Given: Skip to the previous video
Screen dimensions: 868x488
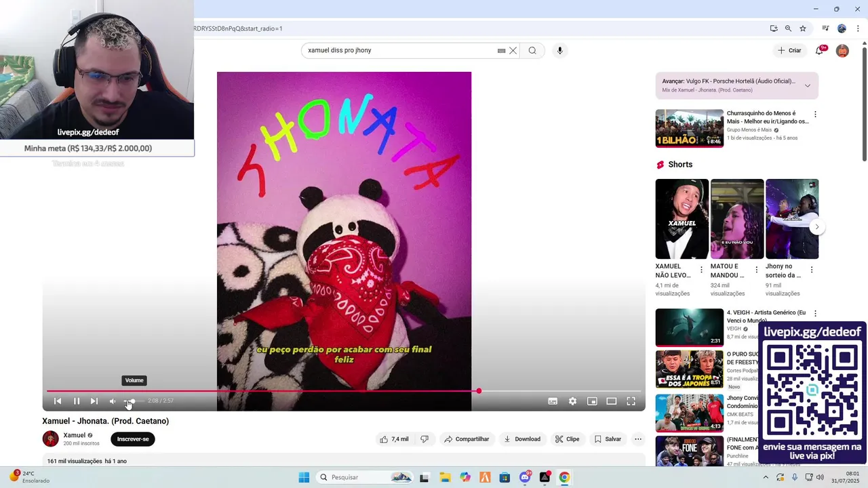Looking at the screenshot, I should (58, 401).
